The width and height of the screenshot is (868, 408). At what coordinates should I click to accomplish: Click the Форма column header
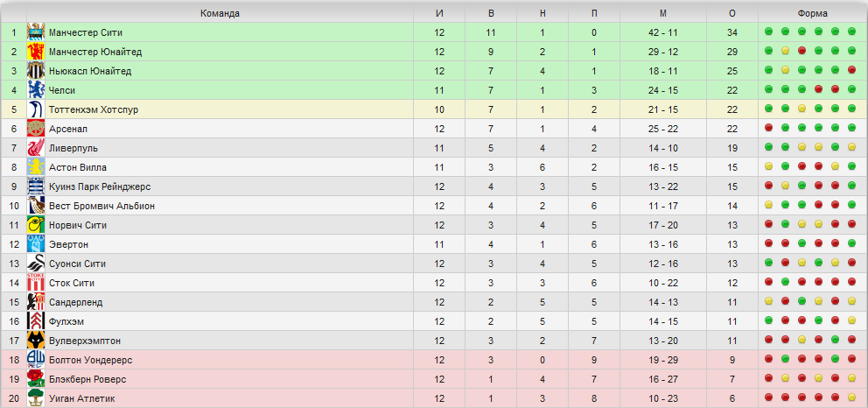click(813, 13)
